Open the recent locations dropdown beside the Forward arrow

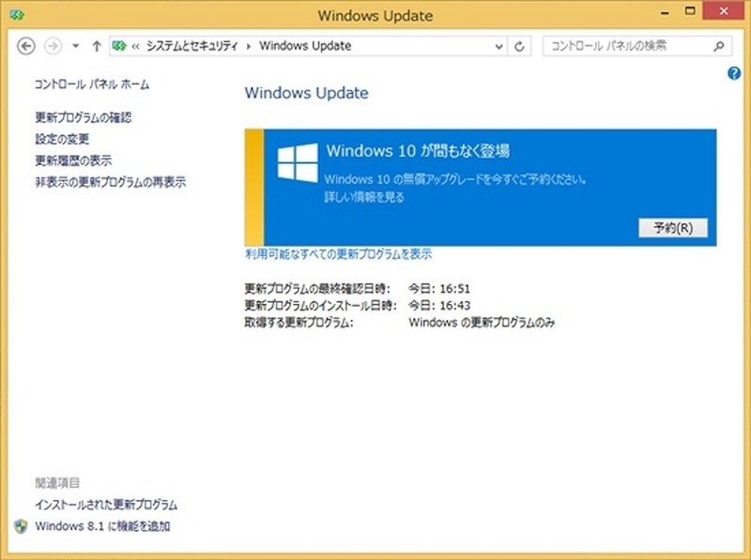[x=74, y=46]
